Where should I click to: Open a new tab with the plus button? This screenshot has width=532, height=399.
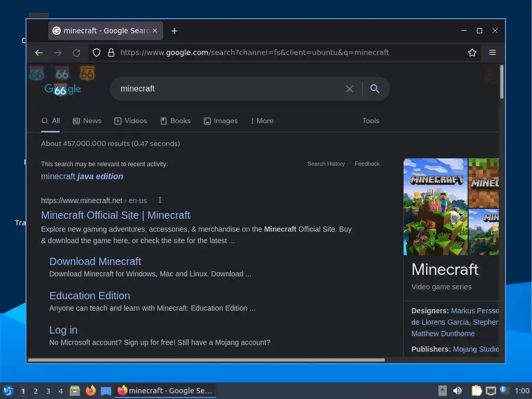click(x=174, y=31)
